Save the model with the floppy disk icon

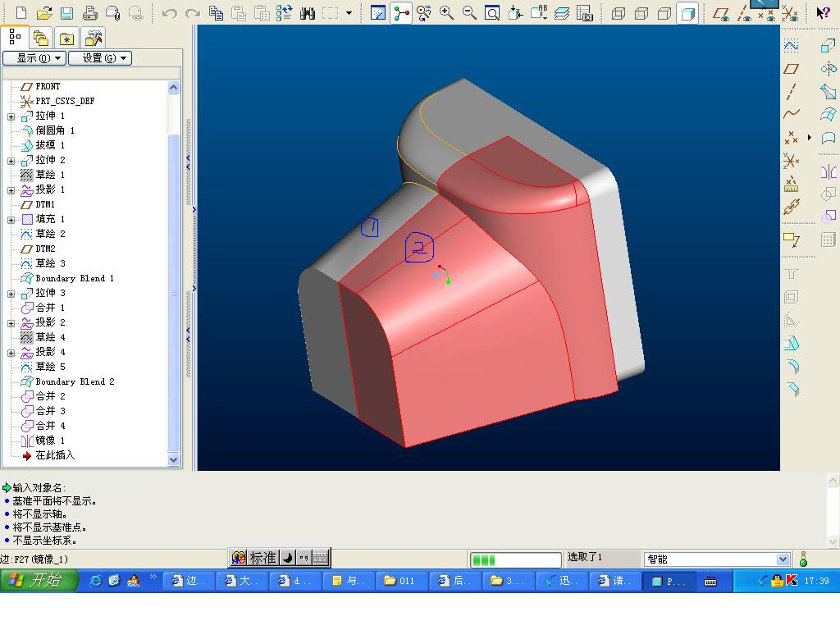coord(66,13)
